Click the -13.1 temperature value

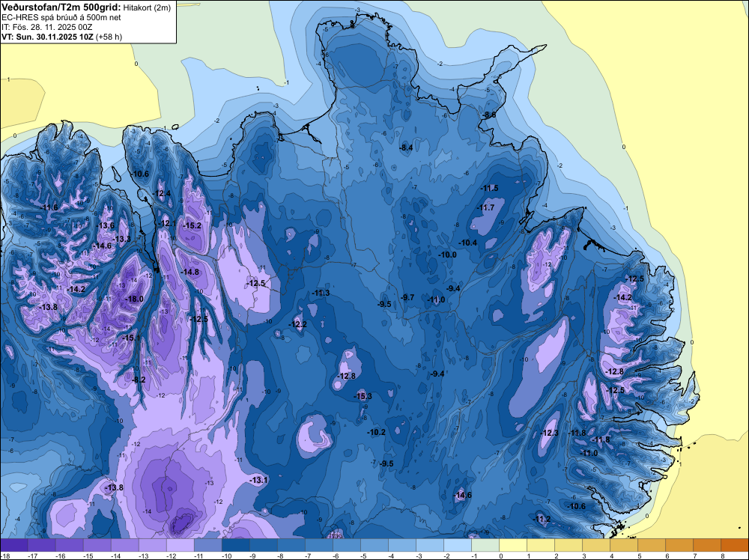click(x=259, y=481)
